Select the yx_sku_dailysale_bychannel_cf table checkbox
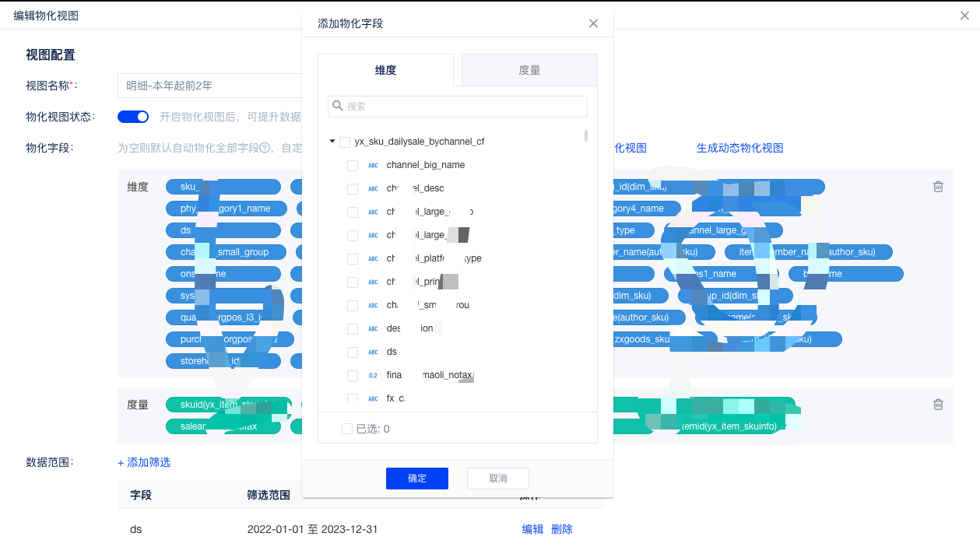The width and height of the screenshot is (980, 547). point(345,142)
